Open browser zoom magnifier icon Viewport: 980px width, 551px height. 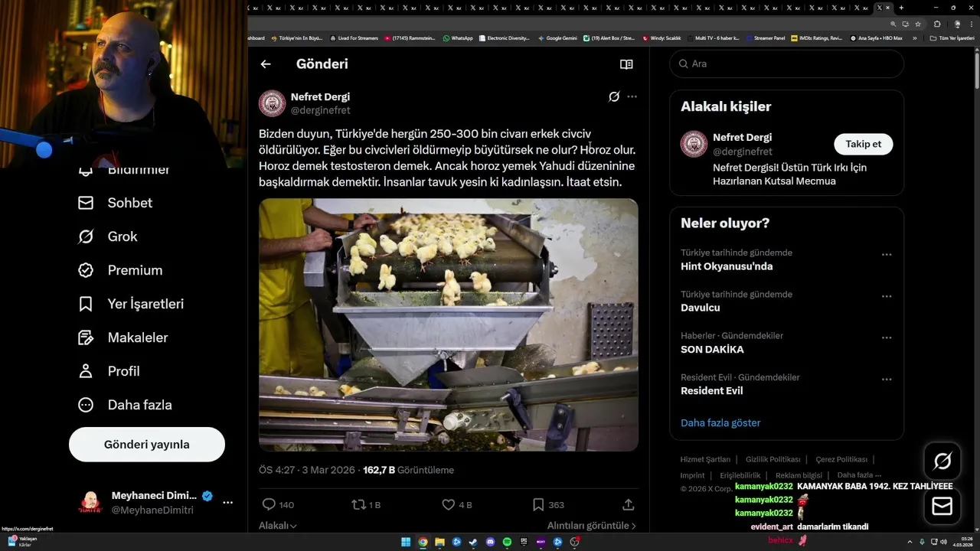(893, 24)
